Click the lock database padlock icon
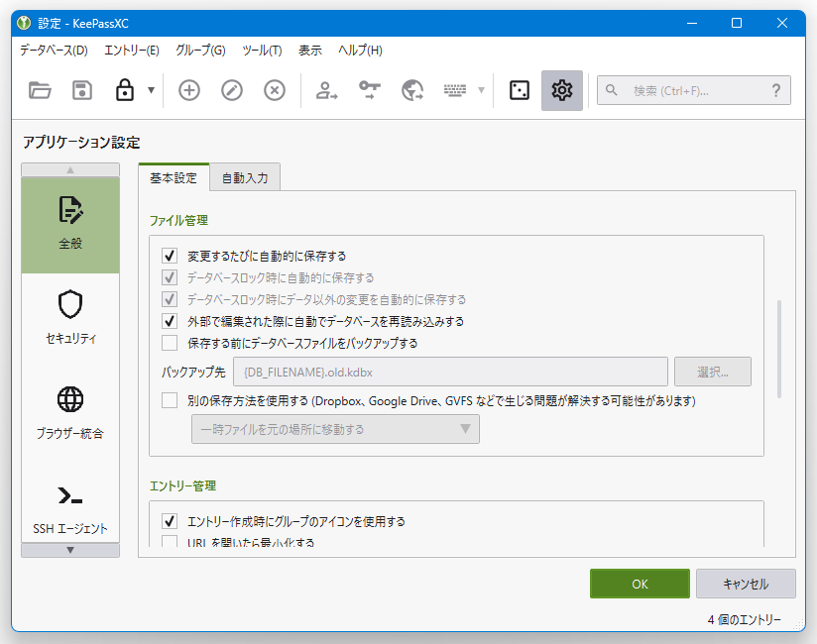This screenshot has height=644, width=817. pyautogui.click(x=125, y=90)
